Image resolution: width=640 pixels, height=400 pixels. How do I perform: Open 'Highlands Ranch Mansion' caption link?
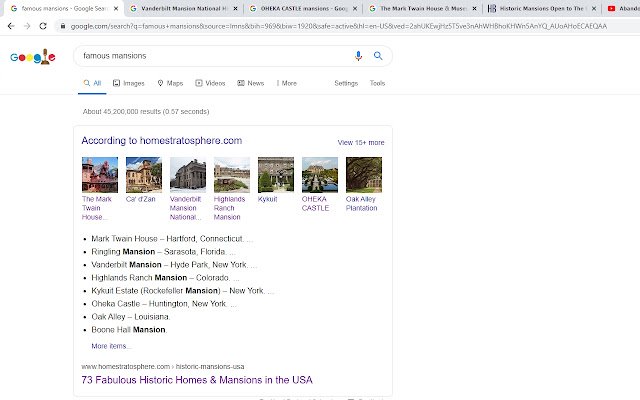[229, 208]
